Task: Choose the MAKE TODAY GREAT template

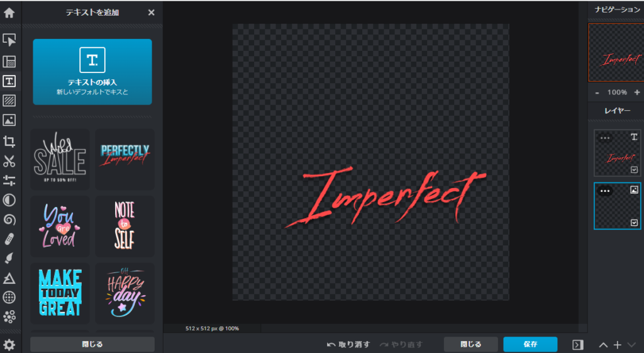Action: 60,293
